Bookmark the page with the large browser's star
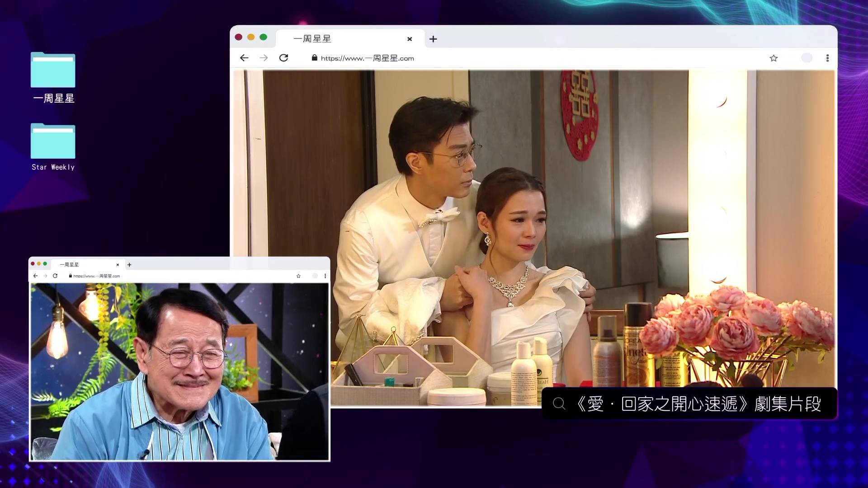This screenshot has height=488, width=868. tap(774, 58)
